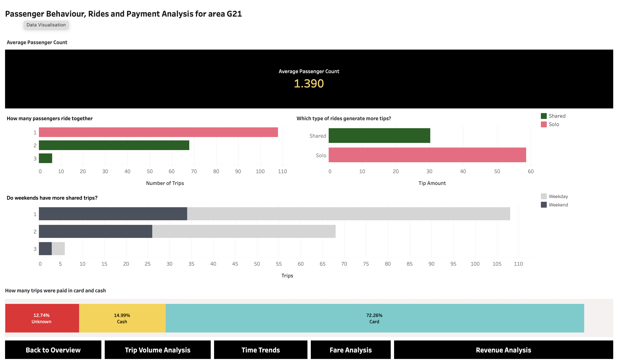Click the Weekday legend swatch
The image size is (617, 364).
(544, 196)
